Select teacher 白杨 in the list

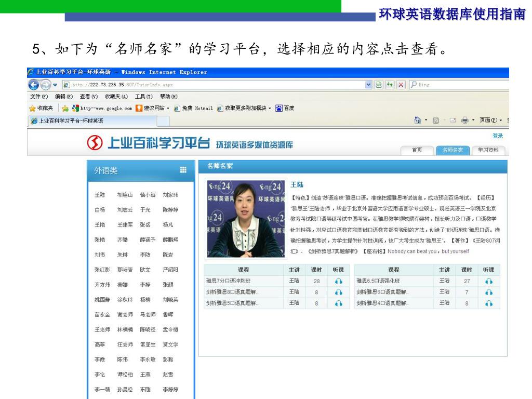[100, 210]
